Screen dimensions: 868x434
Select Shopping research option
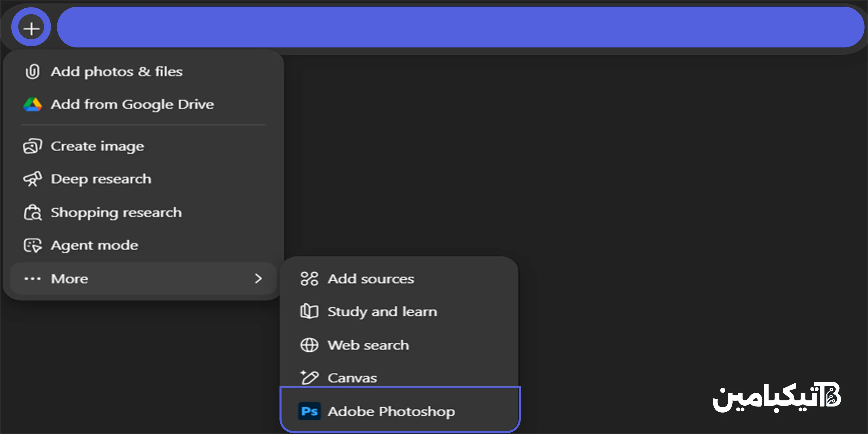pos(116,213)
